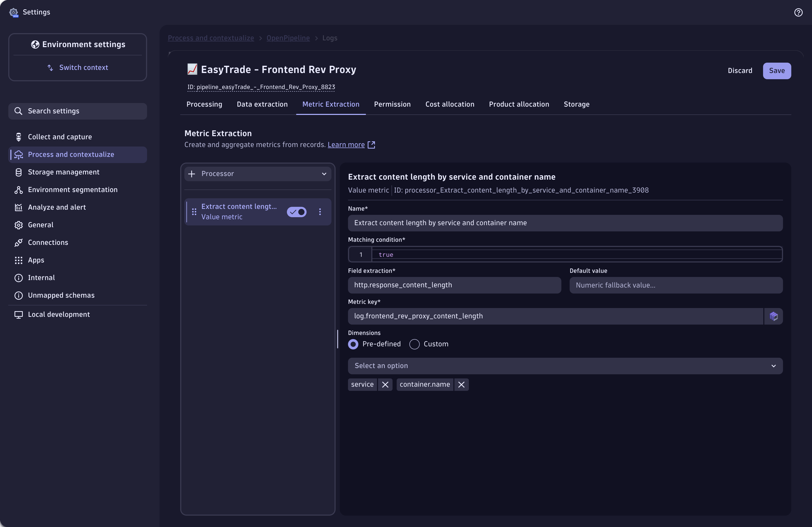Click the Save button
The width and height of the screenshot is (812, 527).
(x=777, y=71)
